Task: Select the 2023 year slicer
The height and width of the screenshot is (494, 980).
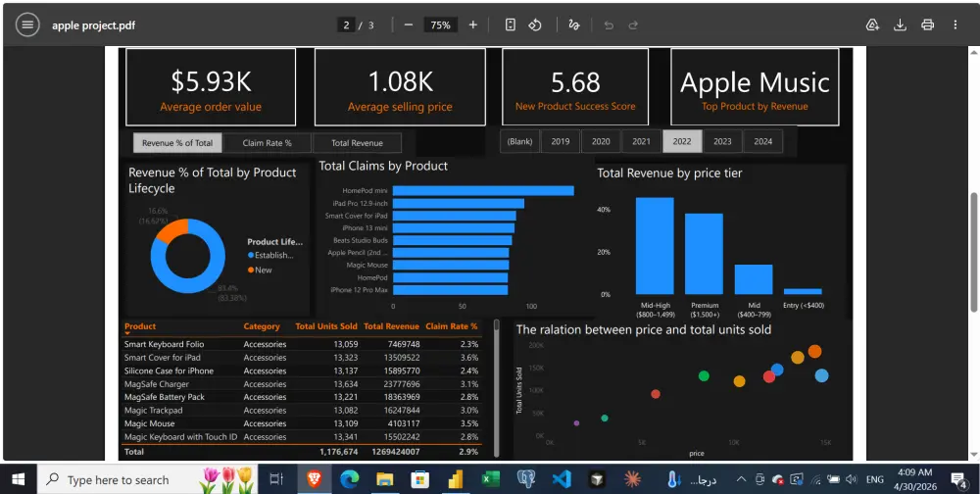Action: coord(722,141)
